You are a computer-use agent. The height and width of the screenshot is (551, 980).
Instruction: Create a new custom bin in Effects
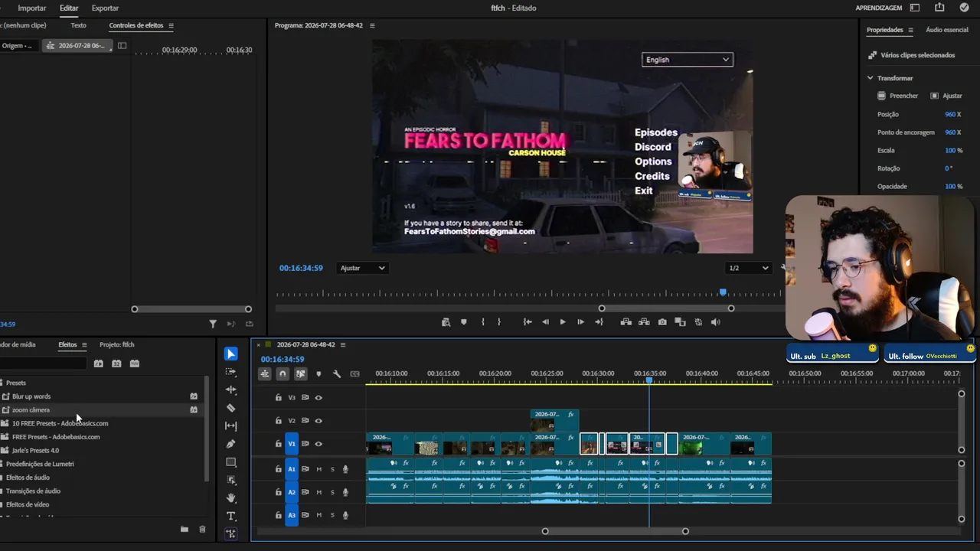185,529
